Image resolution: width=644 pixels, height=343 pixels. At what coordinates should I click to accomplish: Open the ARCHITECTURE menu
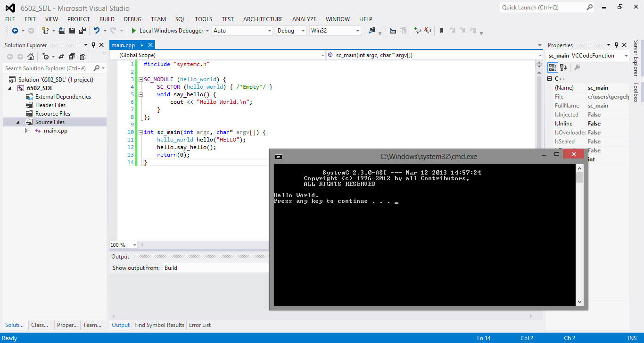263,19
